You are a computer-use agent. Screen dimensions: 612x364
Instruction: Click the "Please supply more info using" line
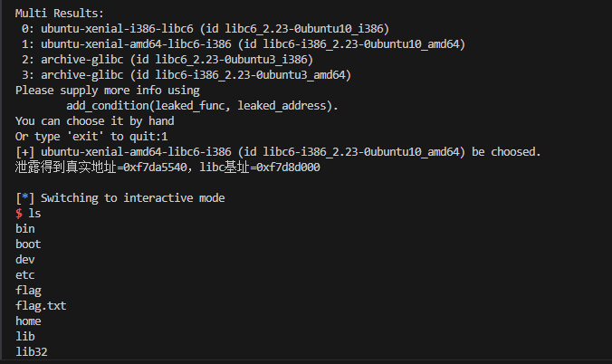click(108, 90)
